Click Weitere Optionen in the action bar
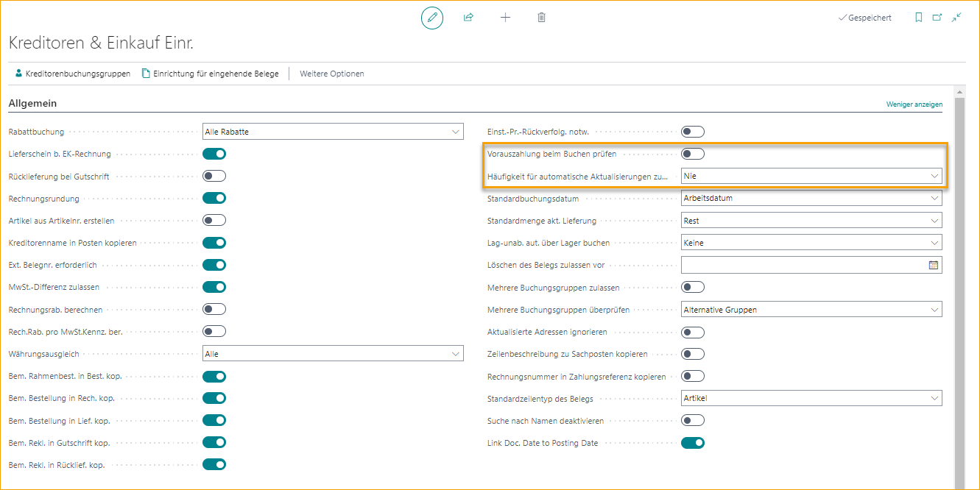Viewport: 980px width, 490px height. pyautogui.click(x=331, y=74)
